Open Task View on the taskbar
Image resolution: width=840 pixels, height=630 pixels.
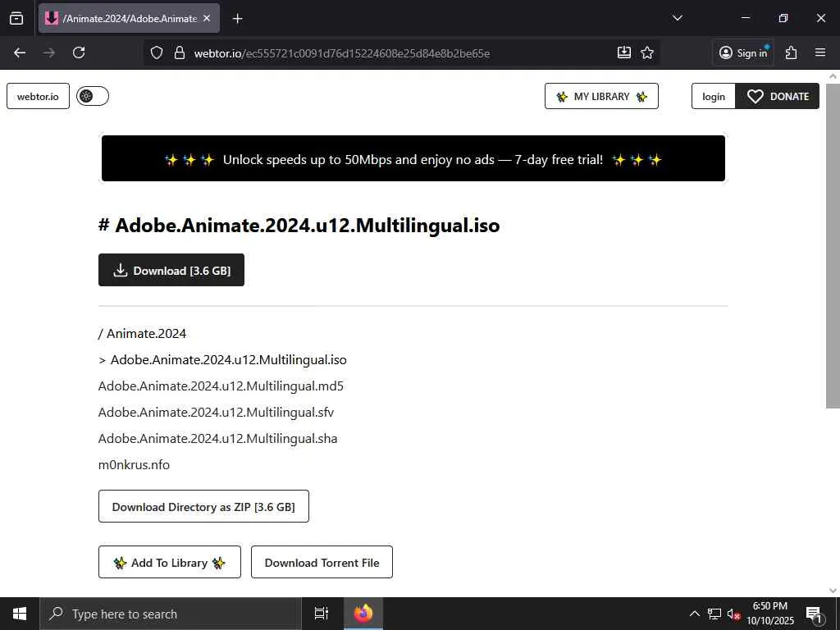click(322, 614)
